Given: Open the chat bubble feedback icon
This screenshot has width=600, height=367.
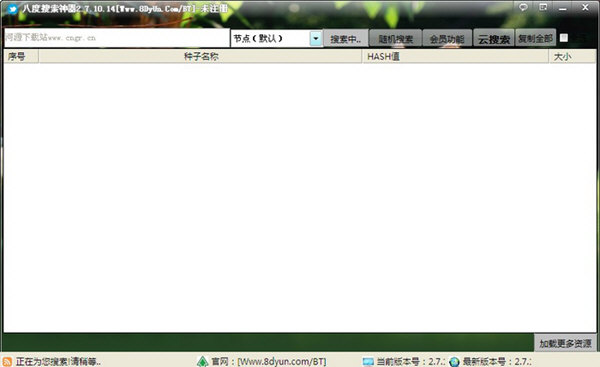Looking at the screenshot, I should coord(523,7).
